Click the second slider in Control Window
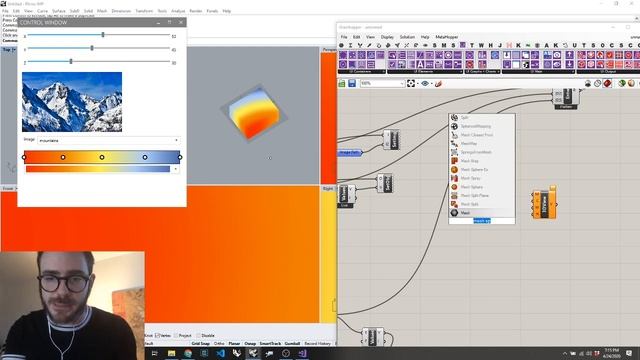The height and width of the screenshot is (360, 640). click(x=98, y=48)
